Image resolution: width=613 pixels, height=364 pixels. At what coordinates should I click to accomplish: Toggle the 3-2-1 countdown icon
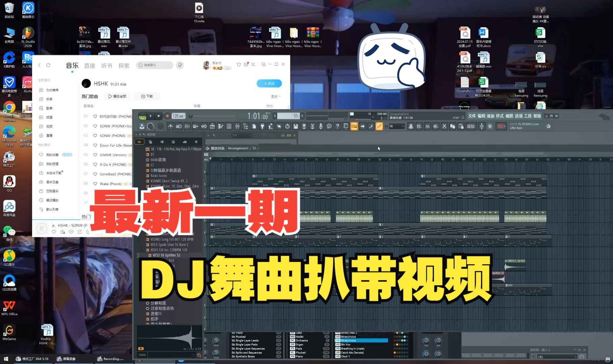click(x=187, y=126)
